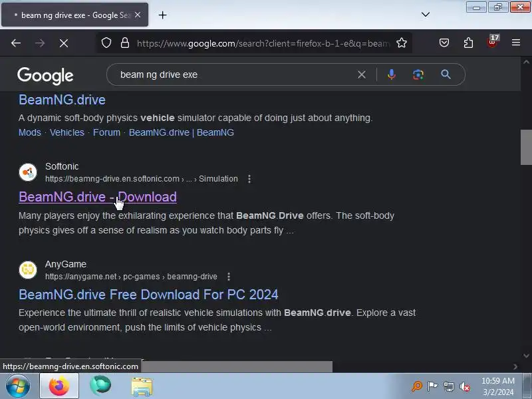
Task: Open a new tab
Action: (162, 15)
